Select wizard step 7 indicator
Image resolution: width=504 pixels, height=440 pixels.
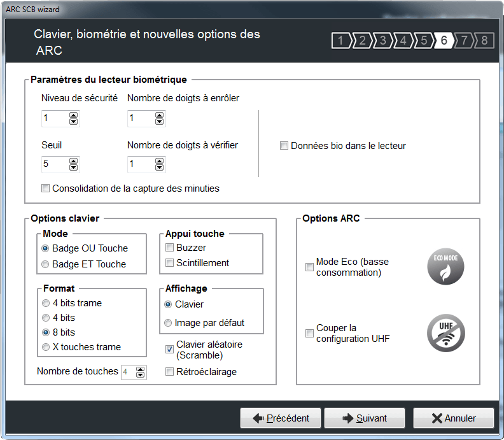[x=464, y=41]
